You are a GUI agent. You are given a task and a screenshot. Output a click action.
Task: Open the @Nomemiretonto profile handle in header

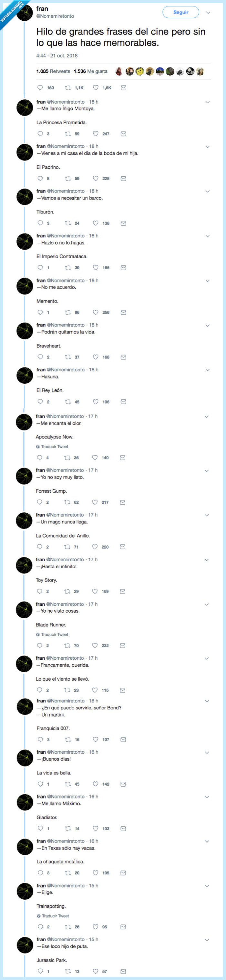point(55,16)
